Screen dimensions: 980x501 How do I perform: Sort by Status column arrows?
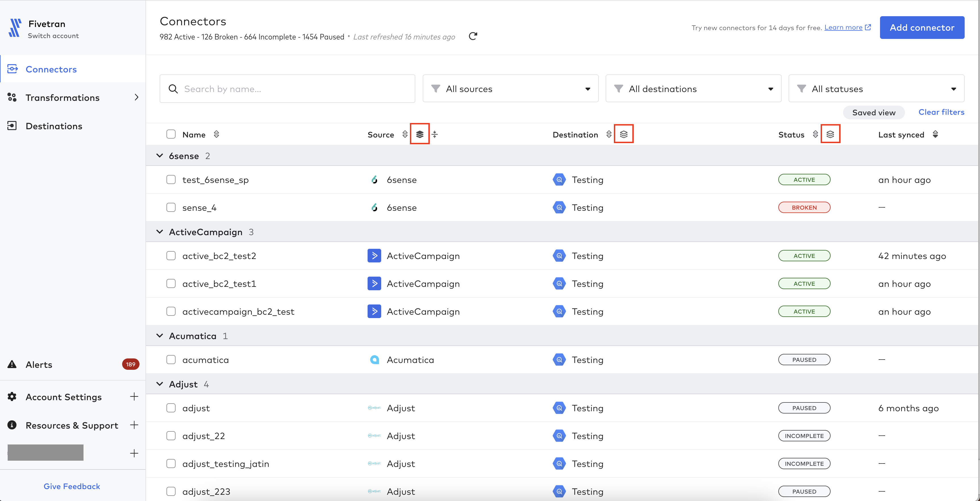815,134
